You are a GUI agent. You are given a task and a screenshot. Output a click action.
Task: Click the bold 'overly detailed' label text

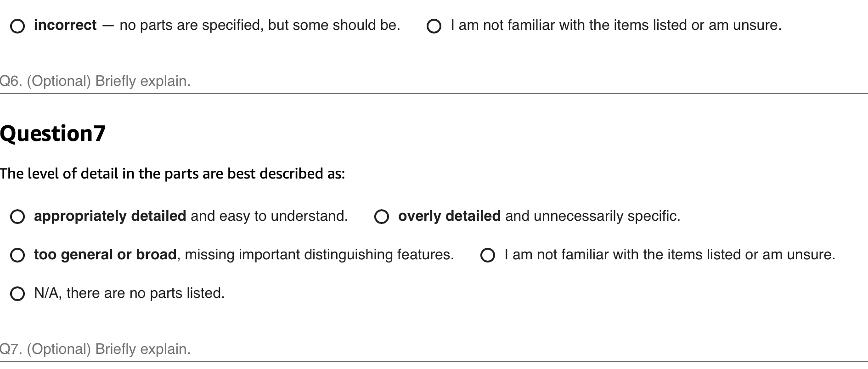point(449,216)
